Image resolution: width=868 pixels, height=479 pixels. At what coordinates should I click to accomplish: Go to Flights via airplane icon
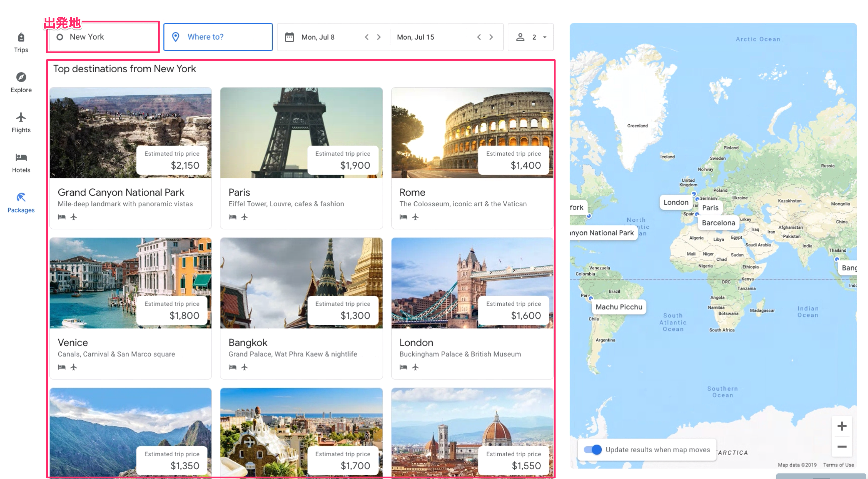[21, 117]
